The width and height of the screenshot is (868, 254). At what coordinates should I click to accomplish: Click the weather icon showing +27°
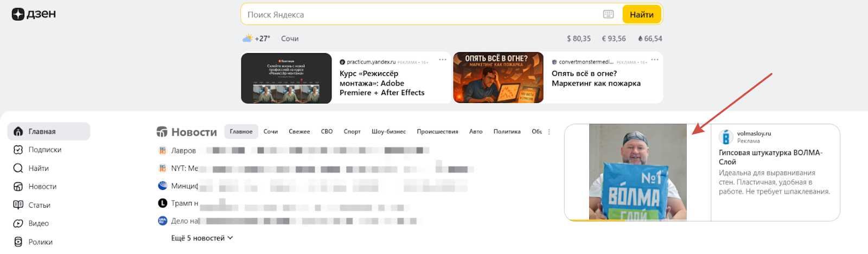coord(247,39)
